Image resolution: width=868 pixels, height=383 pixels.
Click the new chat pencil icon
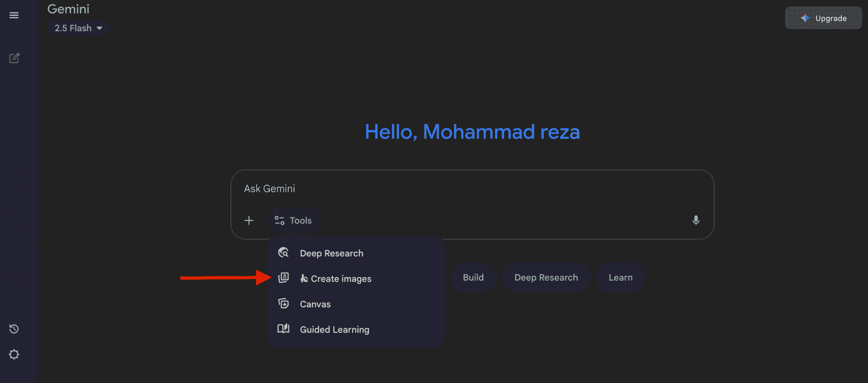pyautogui.click(x=14, y=58)
